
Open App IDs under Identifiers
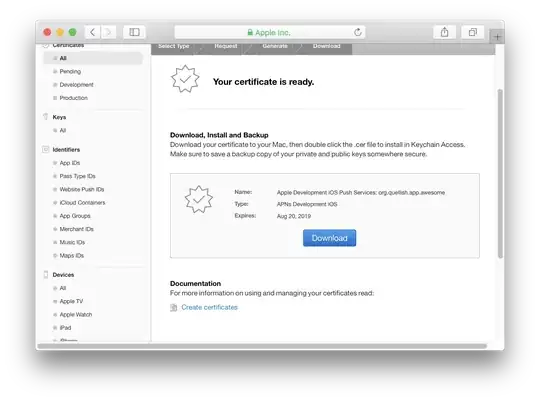click(x=70, y=163)
